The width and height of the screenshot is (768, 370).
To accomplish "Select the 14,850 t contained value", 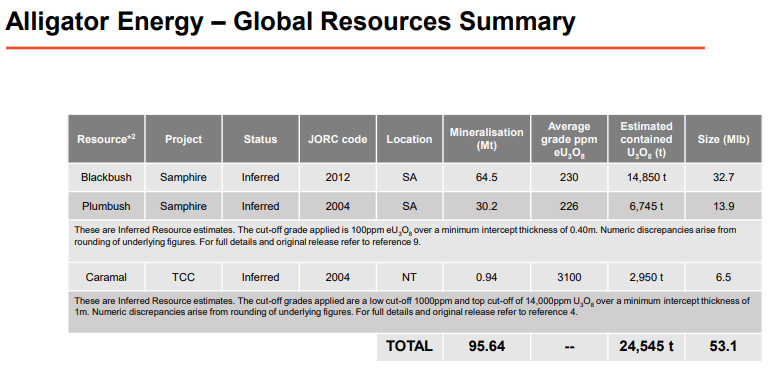I will coord(647,177).
